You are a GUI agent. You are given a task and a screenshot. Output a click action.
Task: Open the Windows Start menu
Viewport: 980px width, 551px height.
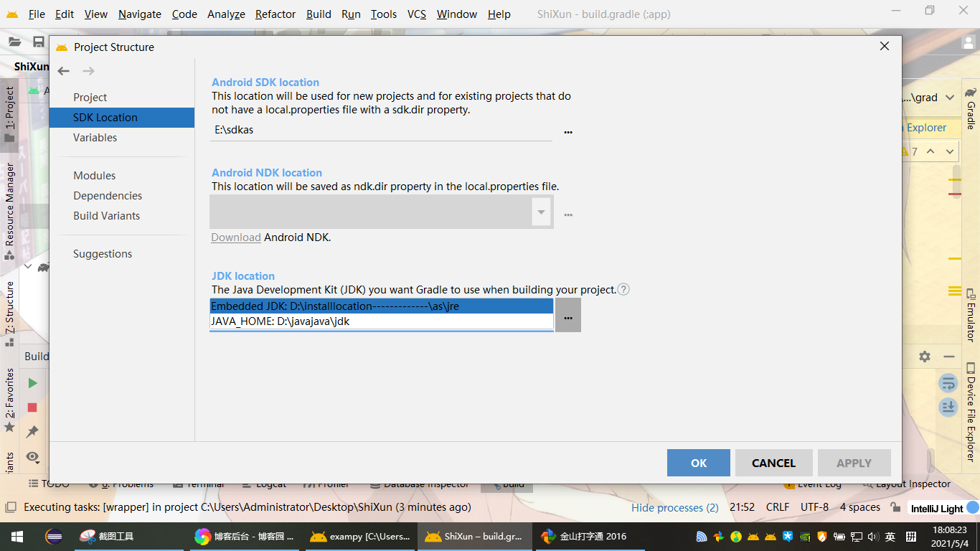point(17,536)
